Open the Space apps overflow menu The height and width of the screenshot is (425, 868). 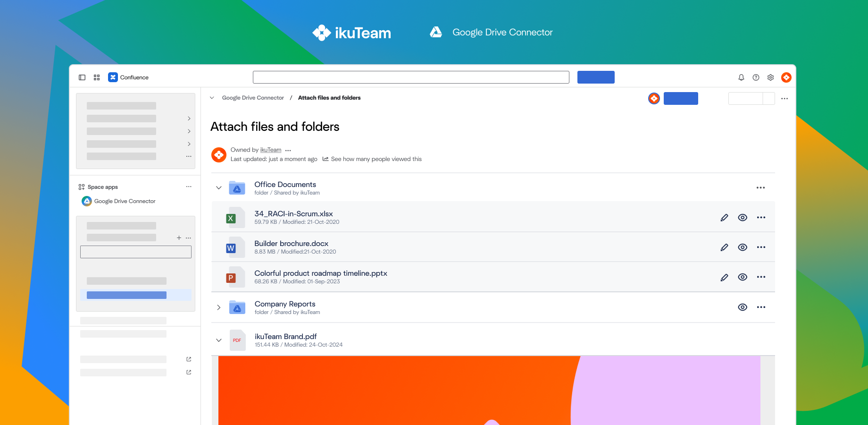point(189,187)
